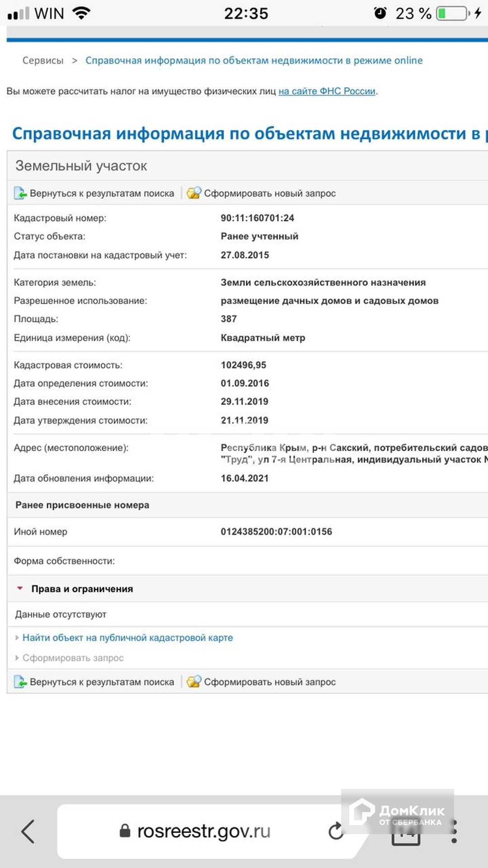Click top 'Сформировать новый запрос' text
488x868 pixels.
(270, 193)
